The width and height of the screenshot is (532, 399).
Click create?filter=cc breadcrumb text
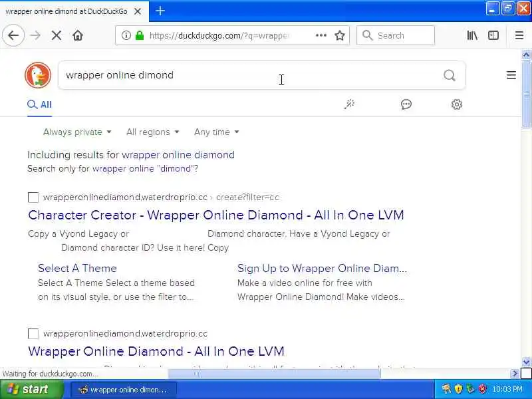point(247,197)
